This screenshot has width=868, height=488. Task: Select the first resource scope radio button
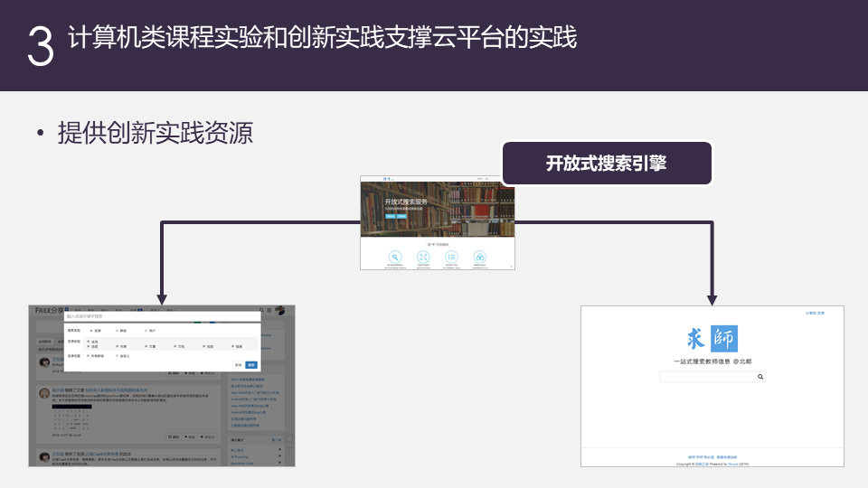coord(88,356)
